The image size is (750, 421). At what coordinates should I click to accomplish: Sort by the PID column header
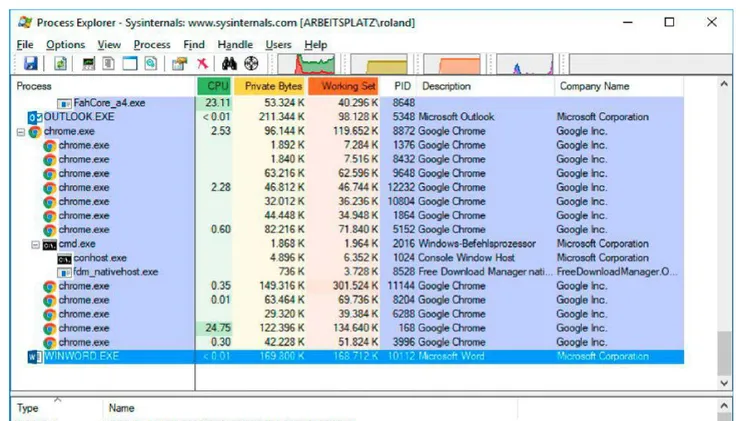tap(399, 86)
